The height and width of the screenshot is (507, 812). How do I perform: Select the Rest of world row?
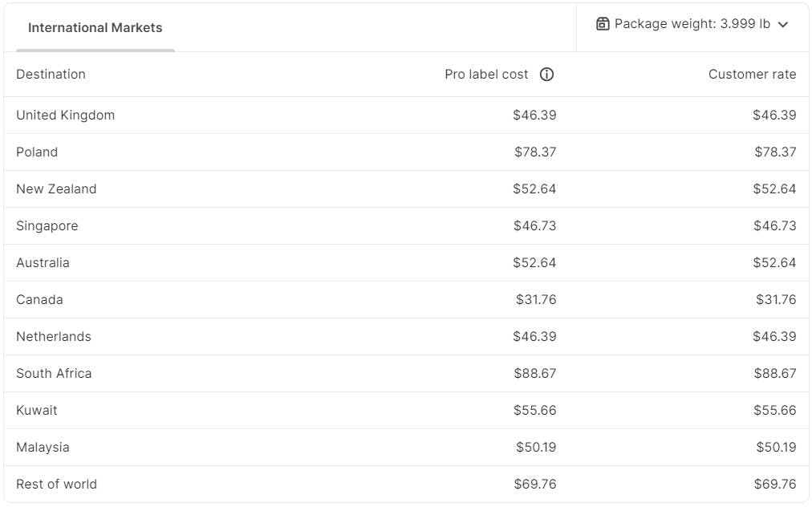[56, 485]
